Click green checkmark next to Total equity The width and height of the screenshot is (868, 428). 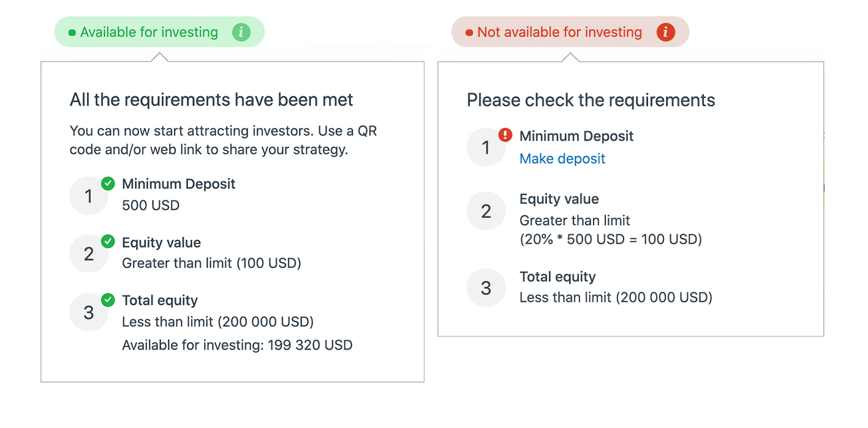coord(108,300)
